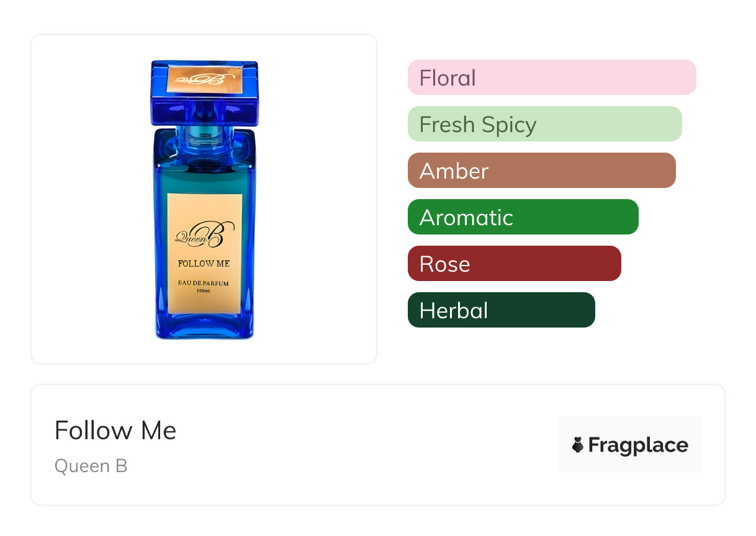Open the Follow Me fragrance title

coord(115,431)
